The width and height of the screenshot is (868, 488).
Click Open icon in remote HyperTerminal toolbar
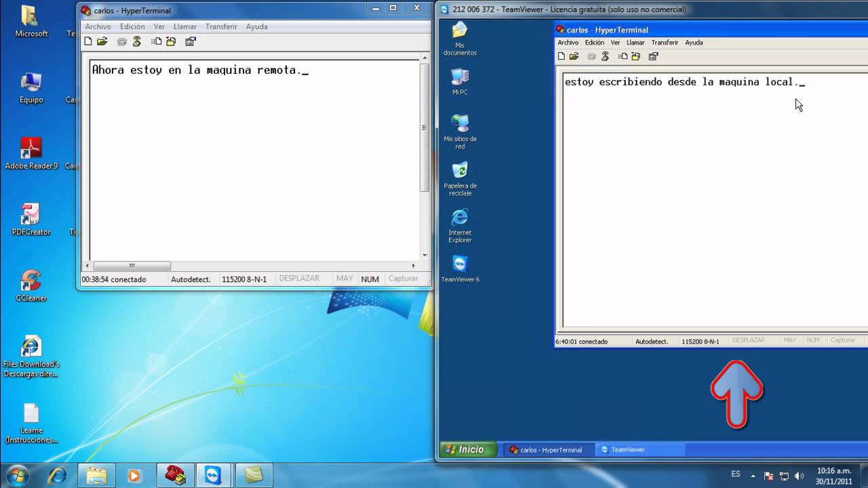pyautogui.click(x=574, y=56)
